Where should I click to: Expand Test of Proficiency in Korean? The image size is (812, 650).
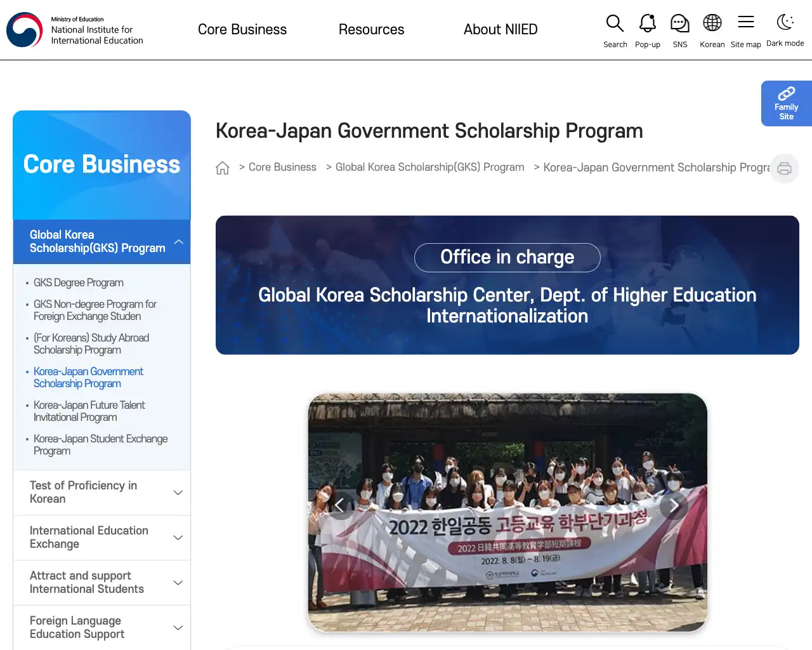(x=101, y=493)
